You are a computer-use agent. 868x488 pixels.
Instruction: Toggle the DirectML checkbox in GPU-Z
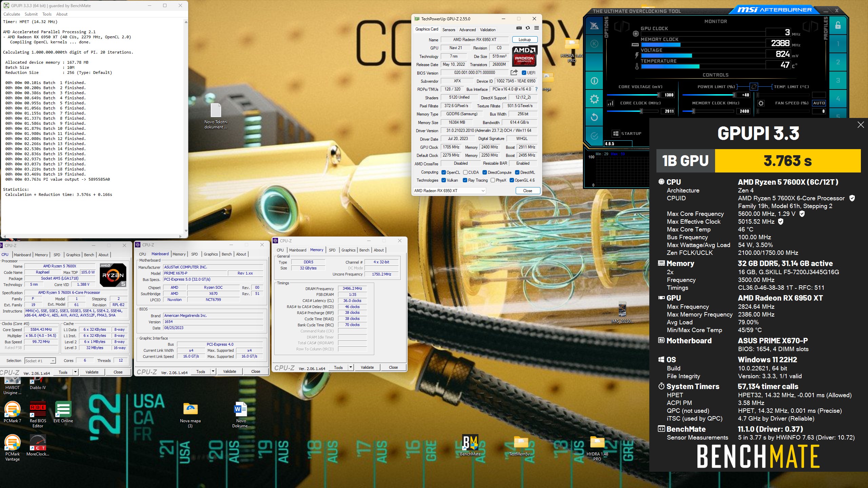517,172
